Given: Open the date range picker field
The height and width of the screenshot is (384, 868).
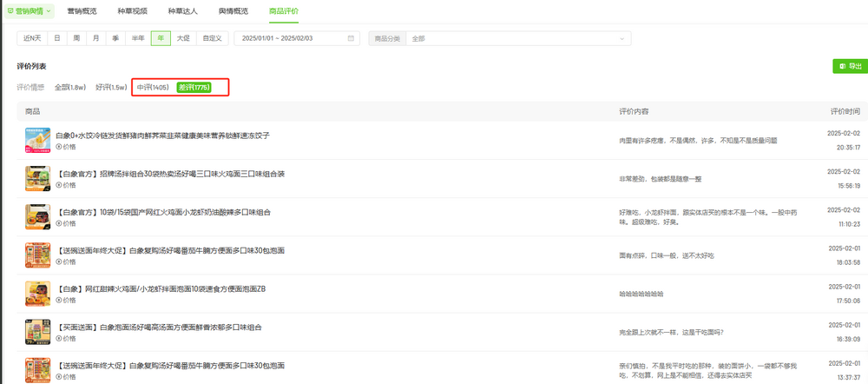Looking at the screenshot, I should coord(297,38).
